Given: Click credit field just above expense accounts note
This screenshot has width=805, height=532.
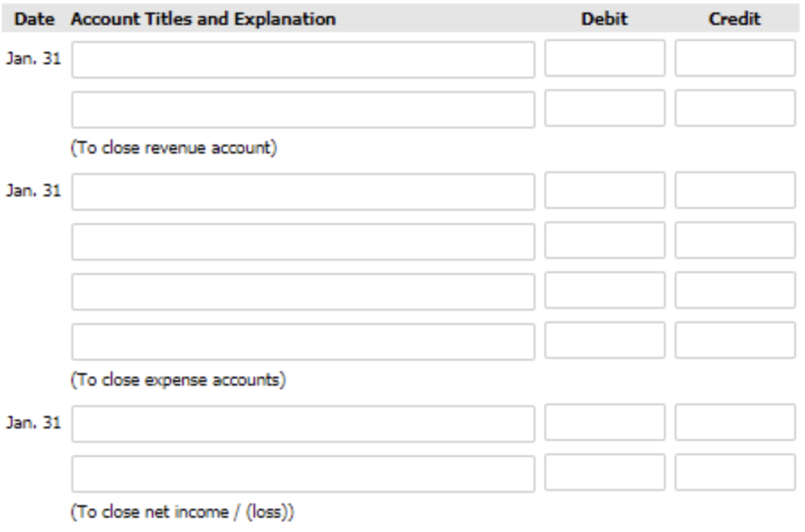Looking at the screenshot, I should pyautogui.click(x=734, y=341).
